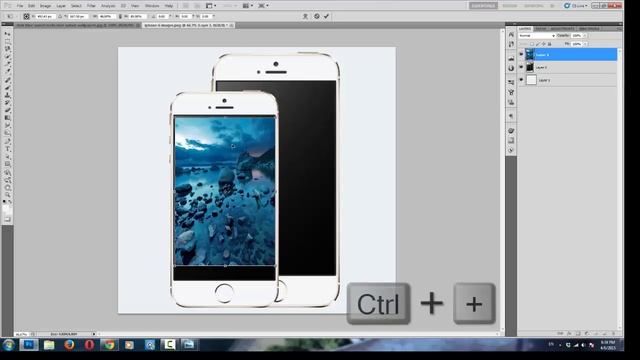Viewport: 640px width, 360px height.
Task: Click the reference point locator grid
Action: pos(26,16)
